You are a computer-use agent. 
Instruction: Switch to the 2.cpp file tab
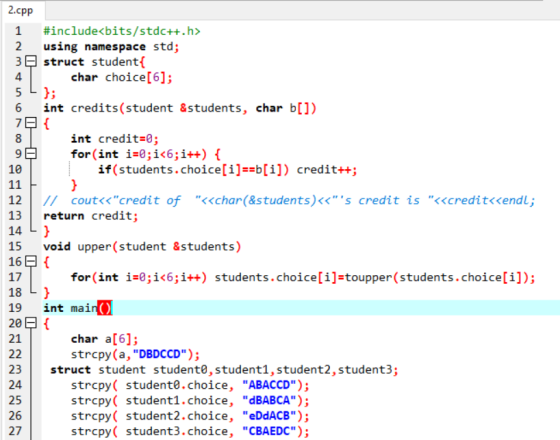(x=21, y=10)
